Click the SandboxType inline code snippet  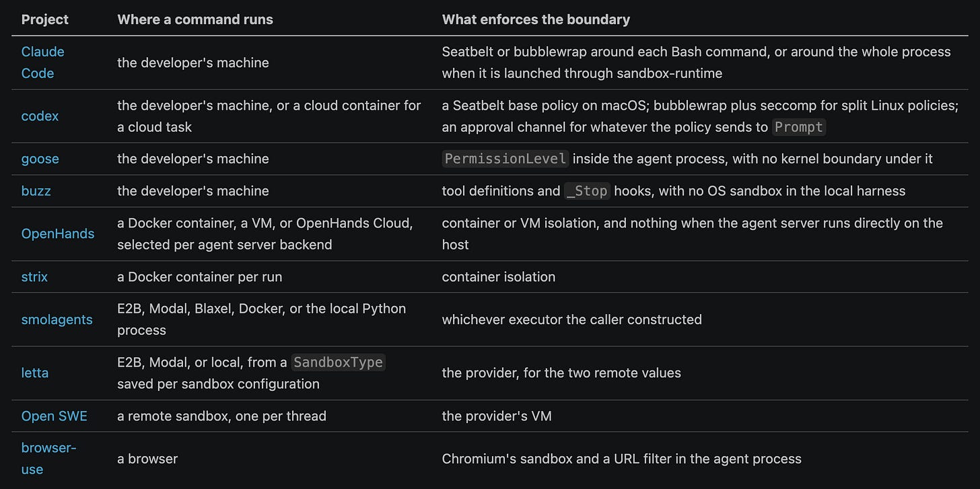pyautogui.click(x=338, y=362)
